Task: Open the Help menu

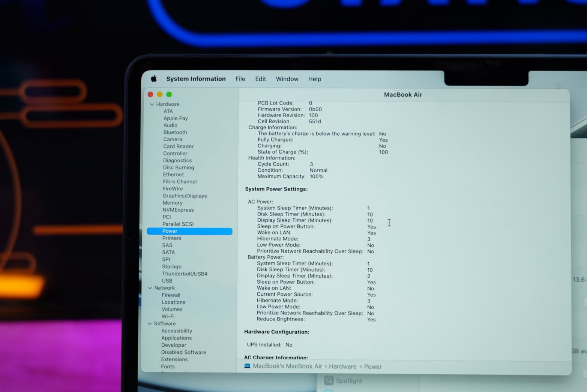Action: (314, 79)
